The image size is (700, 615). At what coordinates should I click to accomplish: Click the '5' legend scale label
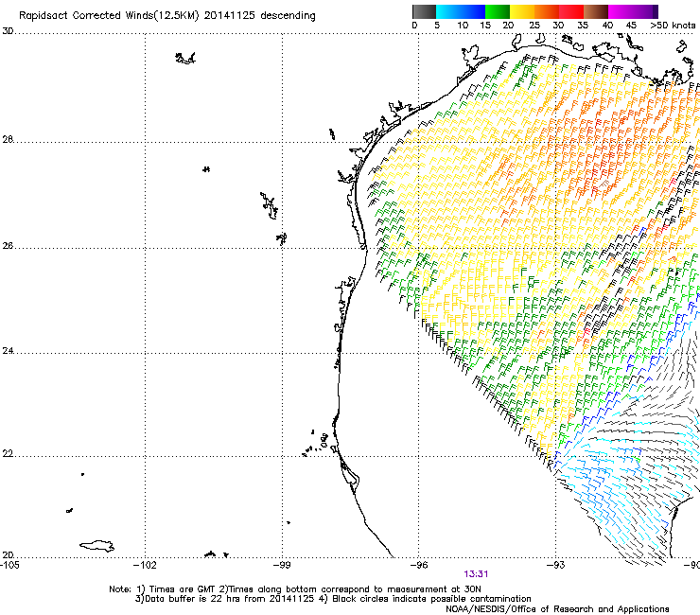point(437,26)
